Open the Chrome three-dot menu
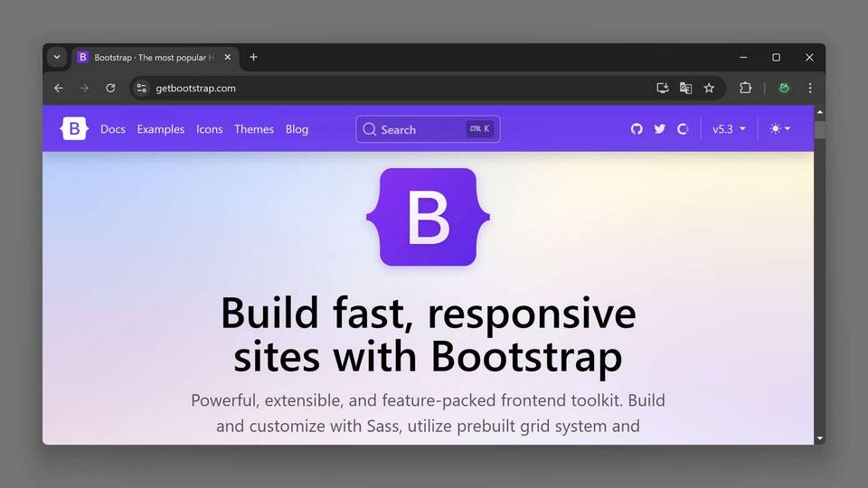This screenshot has width=868, height=488. [x=810, y=88]
